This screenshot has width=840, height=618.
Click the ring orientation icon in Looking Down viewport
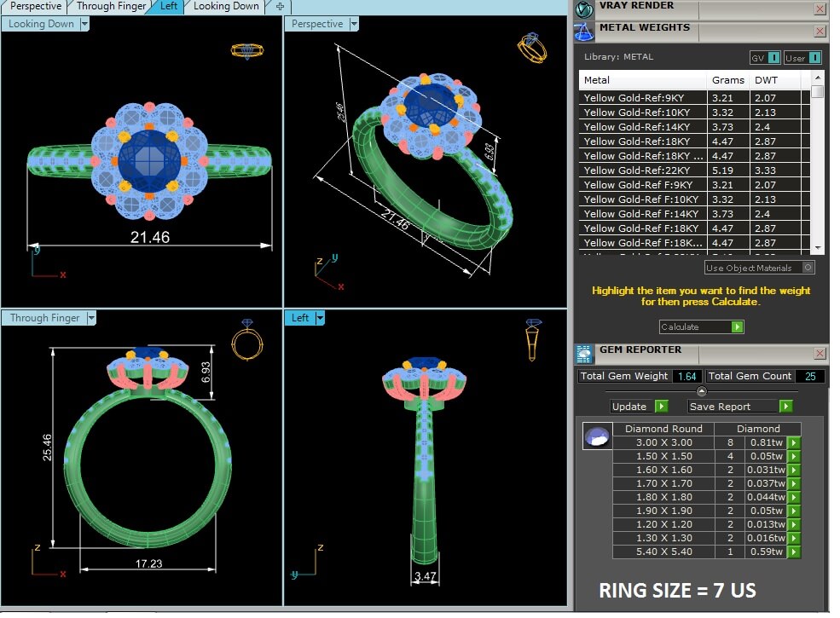point(246,50)
